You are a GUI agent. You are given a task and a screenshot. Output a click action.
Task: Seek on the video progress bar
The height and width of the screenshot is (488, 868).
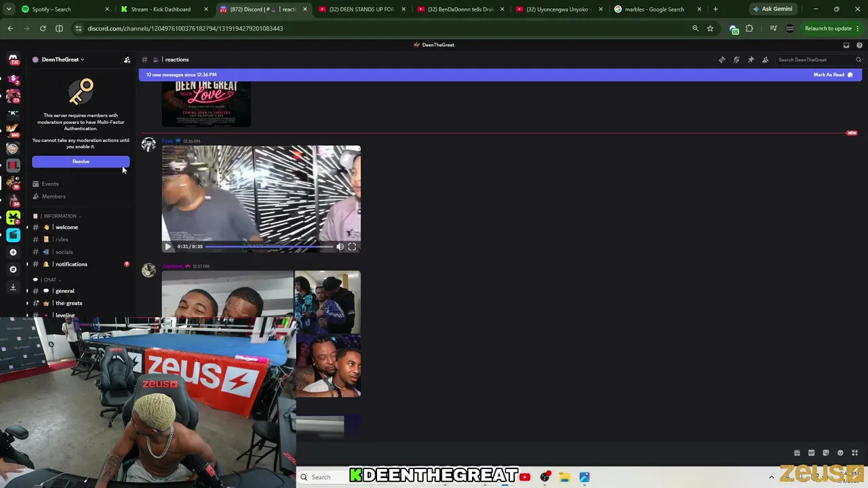click(x=269, y=247)
